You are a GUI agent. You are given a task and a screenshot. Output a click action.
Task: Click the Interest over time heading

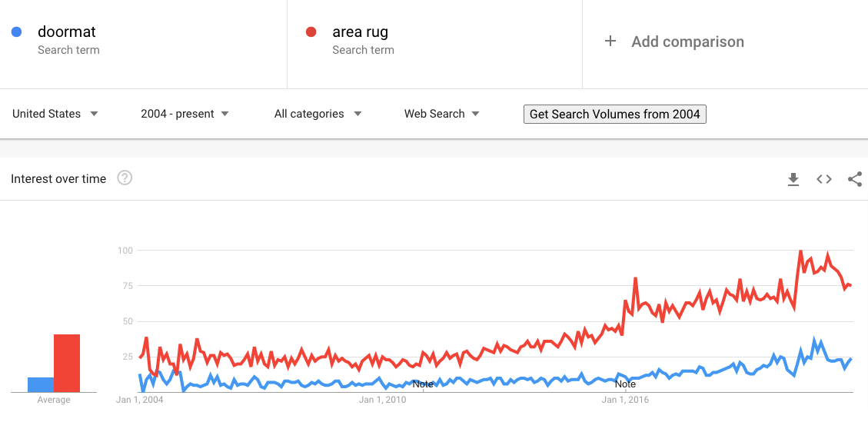[58, 179]
